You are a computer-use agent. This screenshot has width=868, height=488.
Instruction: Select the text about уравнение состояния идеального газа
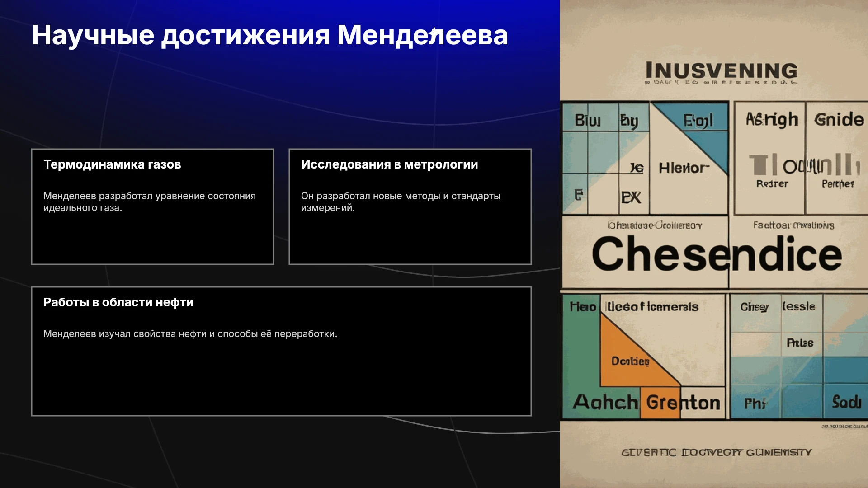(x=150, y=202)
